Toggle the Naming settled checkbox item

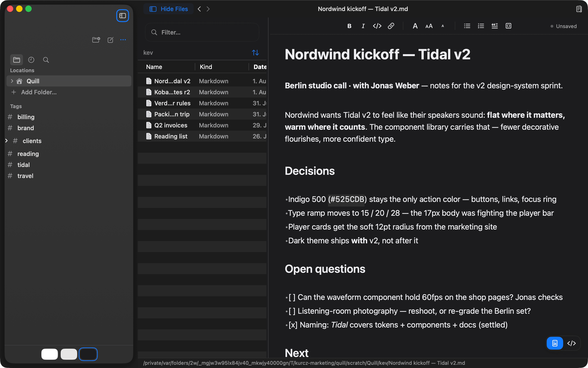[x=293, y=325]
